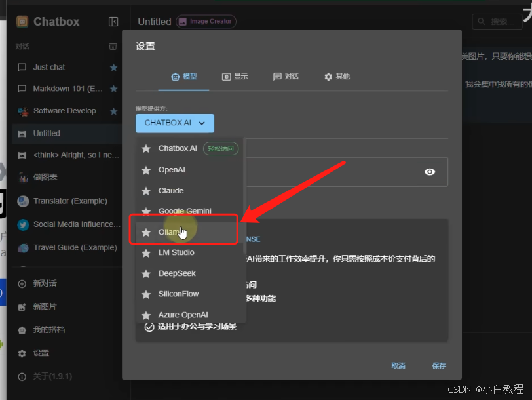Click the sidebar settings gear icon

22,353
